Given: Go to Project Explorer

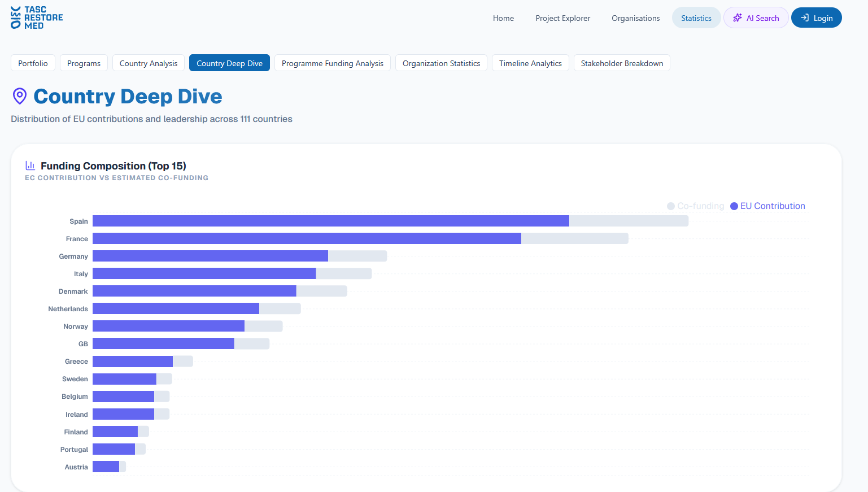Looking at the screenshot, I should click(x=563, y=18).
